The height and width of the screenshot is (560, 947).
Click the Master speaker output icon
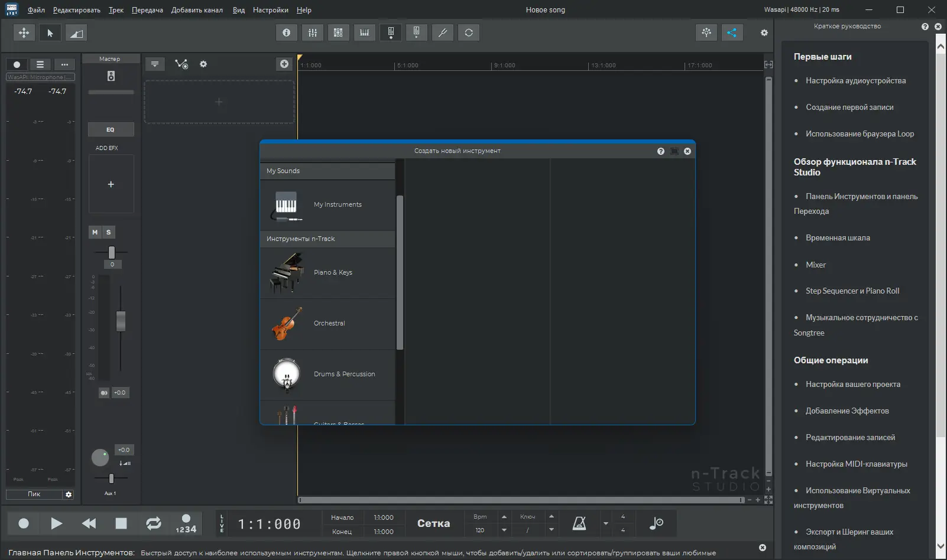point(111,76)
